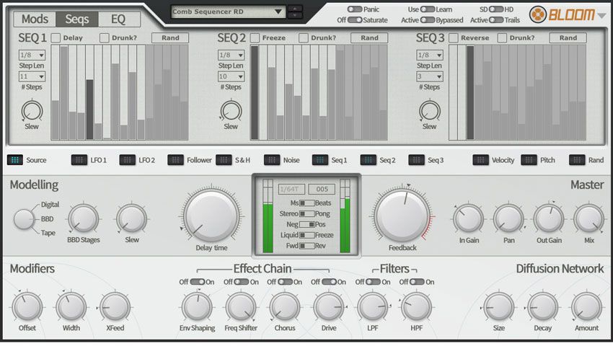Click the Diffusion Network Size knob
This screenshot has height=364, width=613.
click(x=499, y=307)
